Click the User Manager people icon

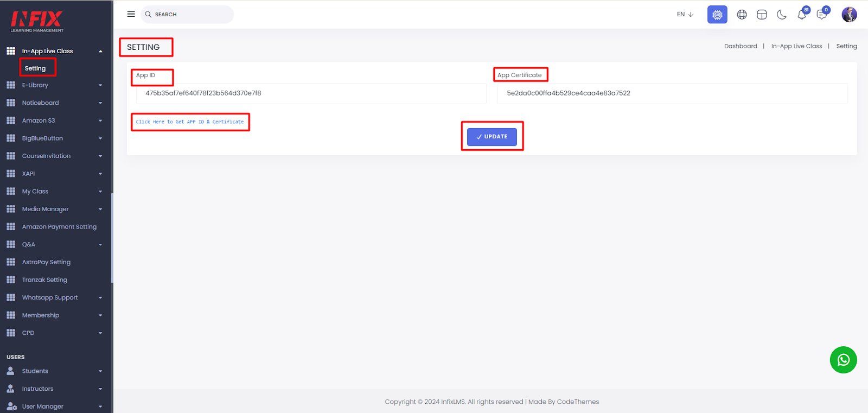coord(11,406)
